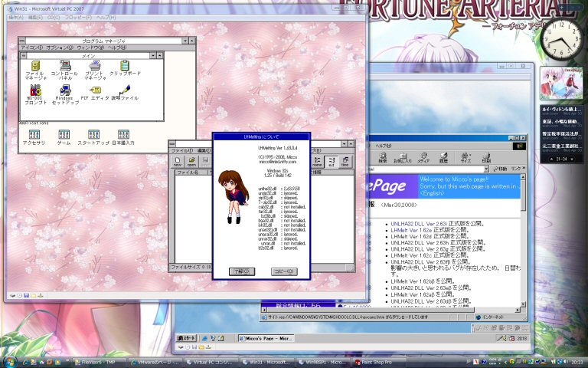This screenshot has width=588, height=368.
Task: Click the minimize arrow of the メイン group window
Action: (x=152, y=55)
